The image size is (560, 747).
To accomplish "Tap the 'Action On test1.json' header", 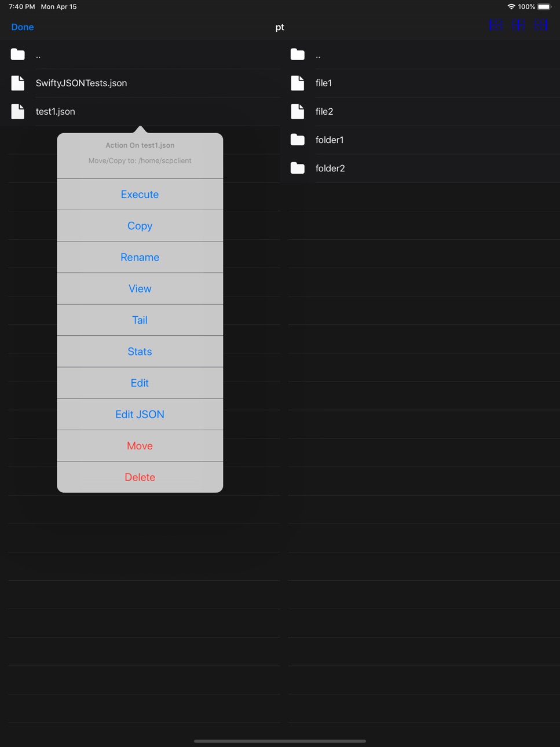I will pos(140,145).
